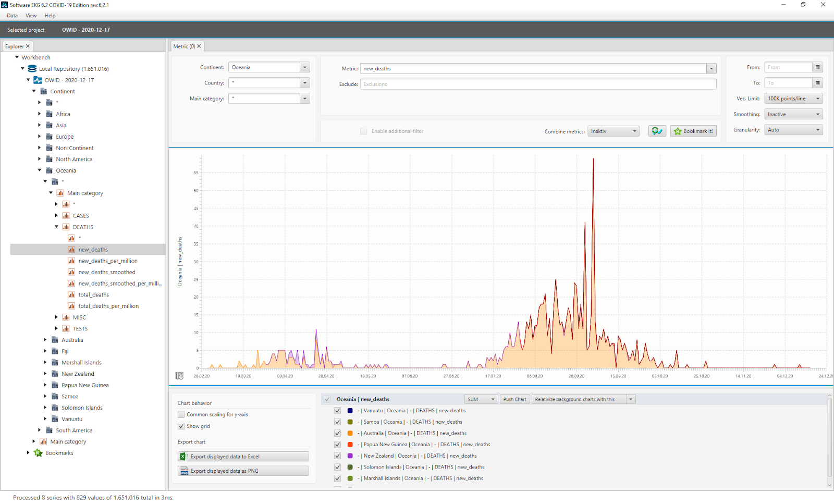Click the chart settings icon at chart corner
Image resolution: width=834 pixels, height=504 pixels.
(x=179, y=376)
